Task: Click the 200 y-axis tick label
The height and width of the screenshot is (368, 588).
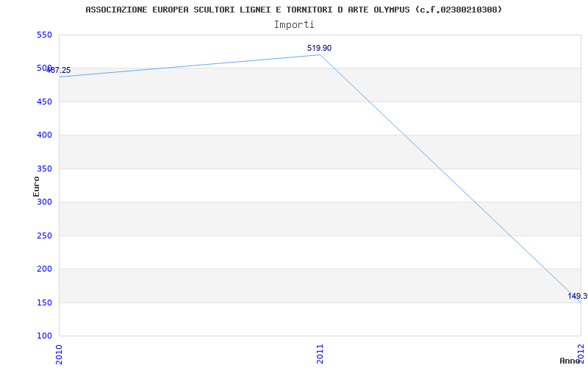Action: click(44, 269)
